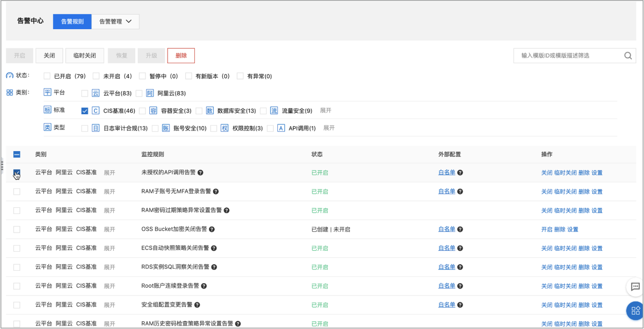Click the 状态 gauge icon

tap(10, 76)
